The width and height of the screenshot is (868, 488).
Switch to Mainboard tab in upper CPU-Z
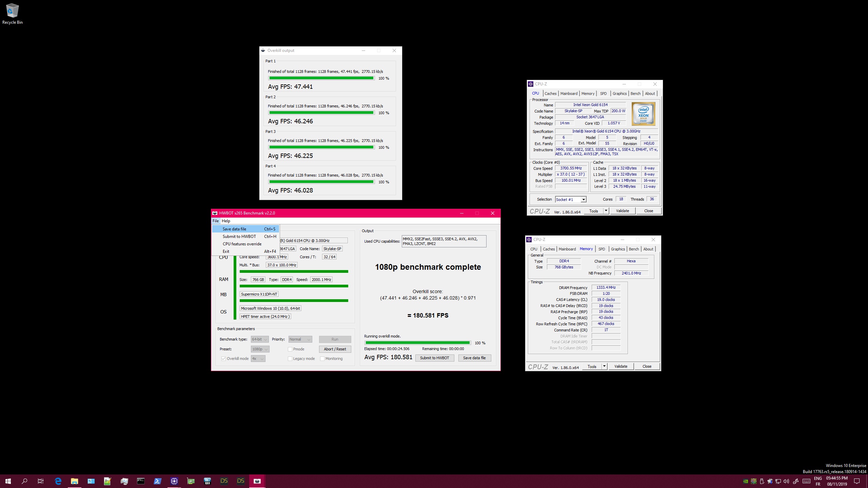[x=569, y=94]
